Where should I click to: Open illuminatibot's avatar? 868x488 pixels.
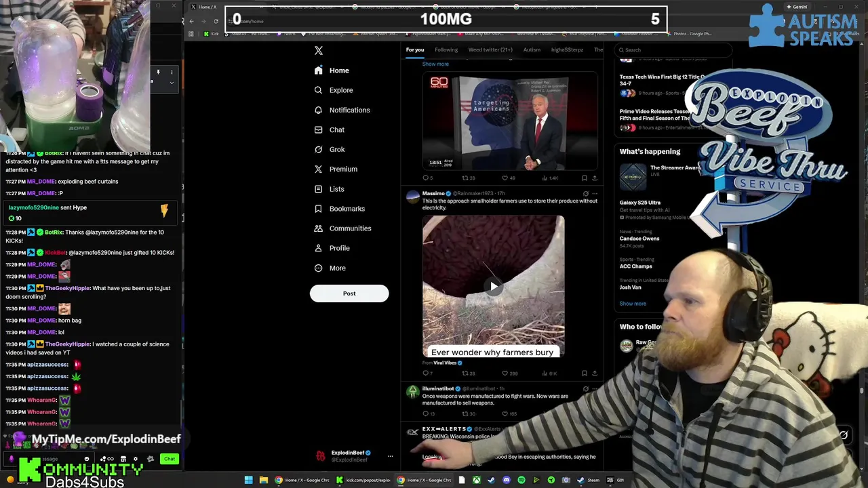click(412, 392)
